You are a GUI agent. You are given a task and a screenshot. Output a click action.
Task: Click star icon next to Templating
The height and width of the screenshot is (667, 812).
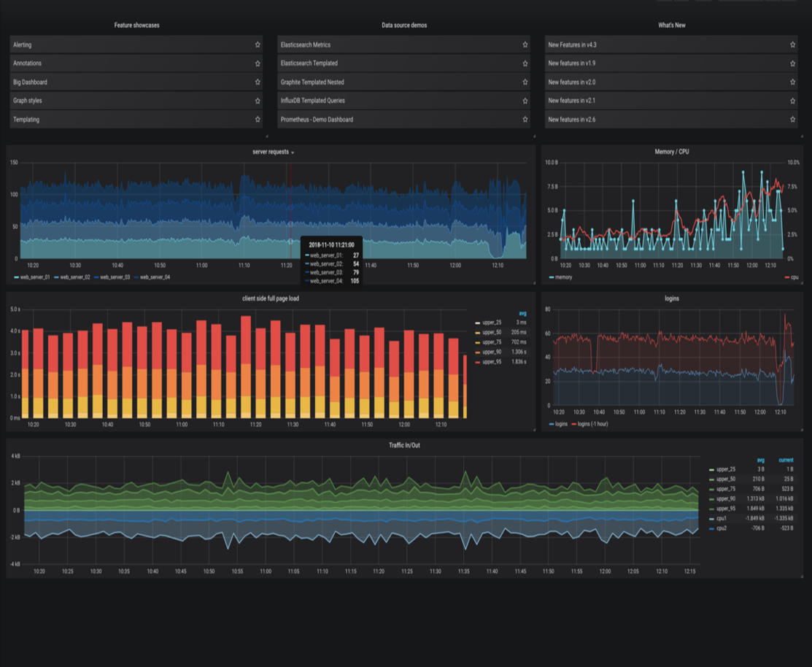tap(258, 120)
